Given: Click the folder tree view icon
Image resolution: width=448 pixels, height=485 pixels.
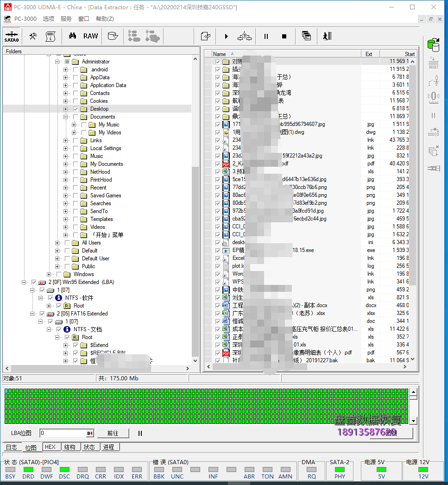Looking at the screenshot, I should [134, 36].
